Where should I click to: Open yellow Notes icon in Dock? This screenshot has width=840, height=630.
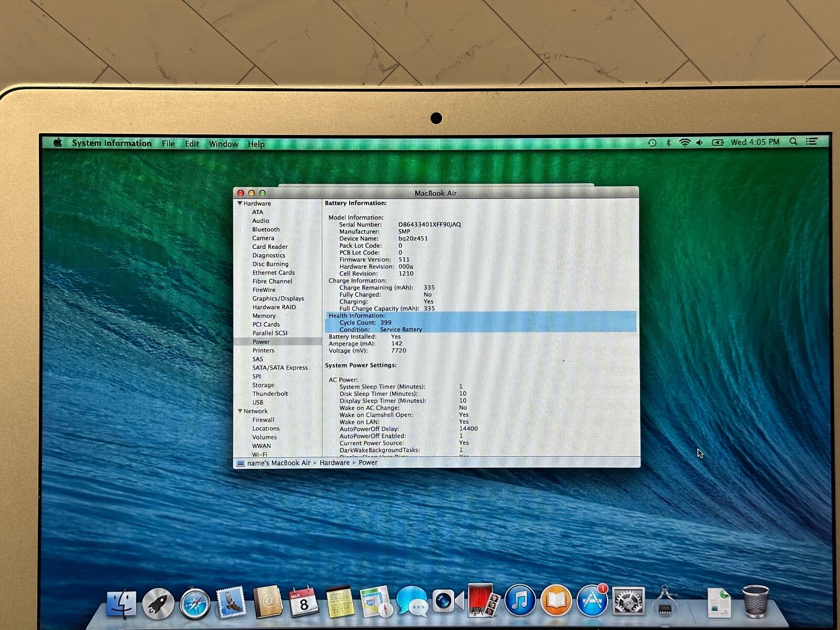point(340,602)
